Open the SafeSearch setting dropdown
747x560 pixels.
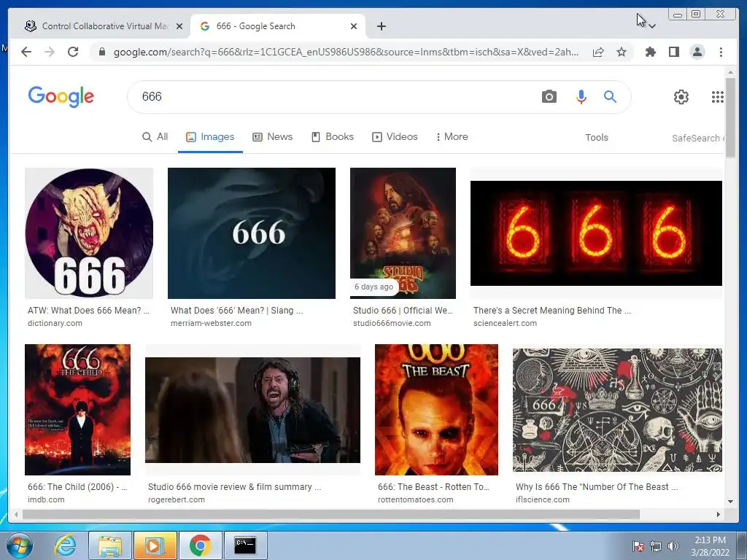(698, 138)
